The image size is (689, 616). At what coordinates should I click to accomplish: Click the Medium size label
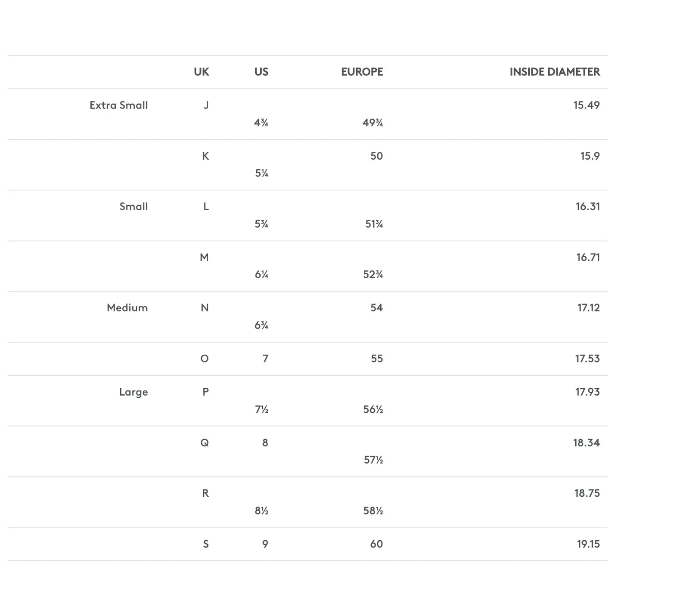click(x=127, y=308)
